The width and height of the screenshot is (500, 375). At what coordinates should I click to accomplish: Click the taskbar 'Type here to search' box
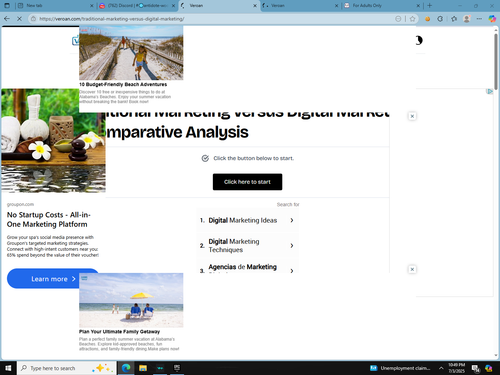tap(67, 368)
